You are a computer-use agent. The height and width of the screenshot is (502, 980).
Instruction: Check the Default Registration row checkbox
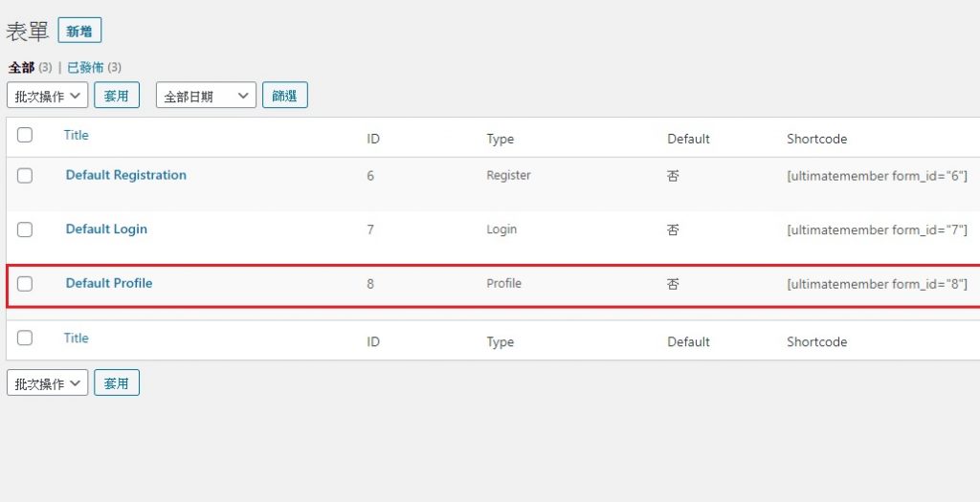tap(25, 175)
